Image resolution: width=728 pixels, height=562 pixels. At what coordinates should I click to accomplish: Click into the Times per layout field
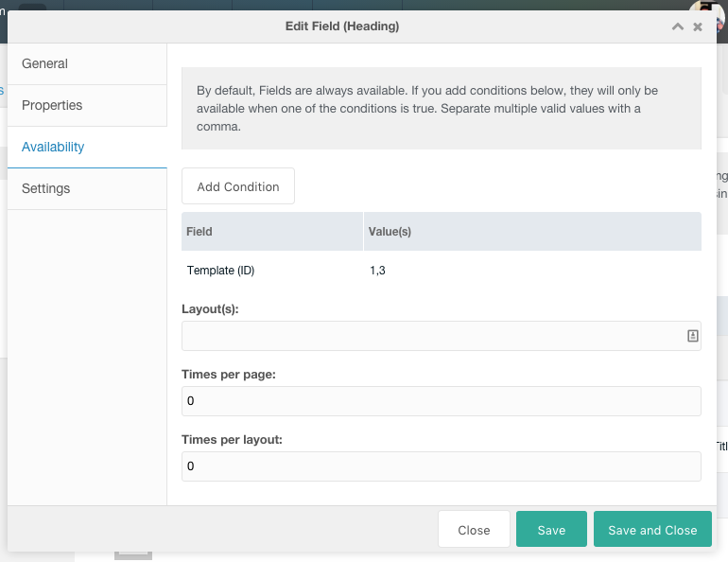442,466
